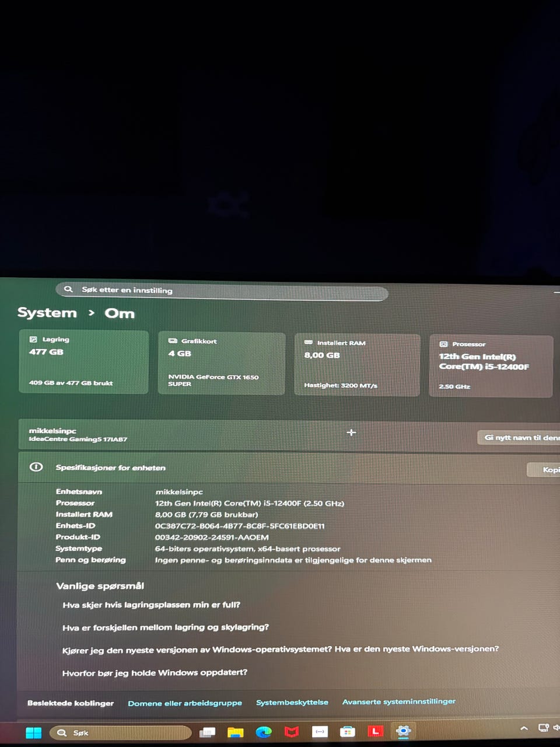560x747 pixels.
Task: Click the magnifier icon in settings search
Action: [x=68, y=289]
